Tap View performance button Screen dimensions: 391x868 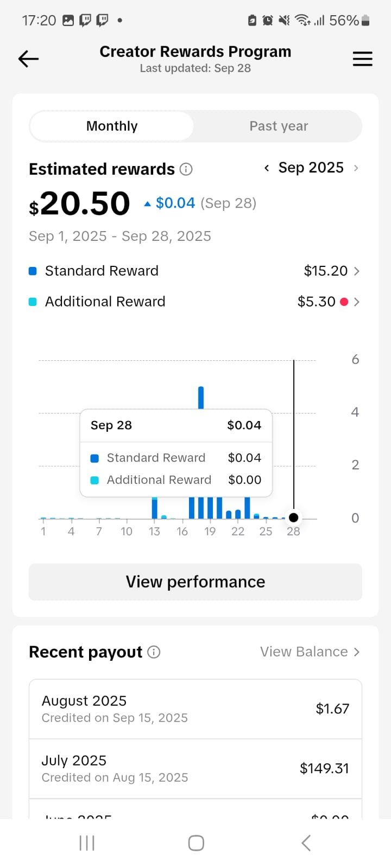click(x=195, y=582)
